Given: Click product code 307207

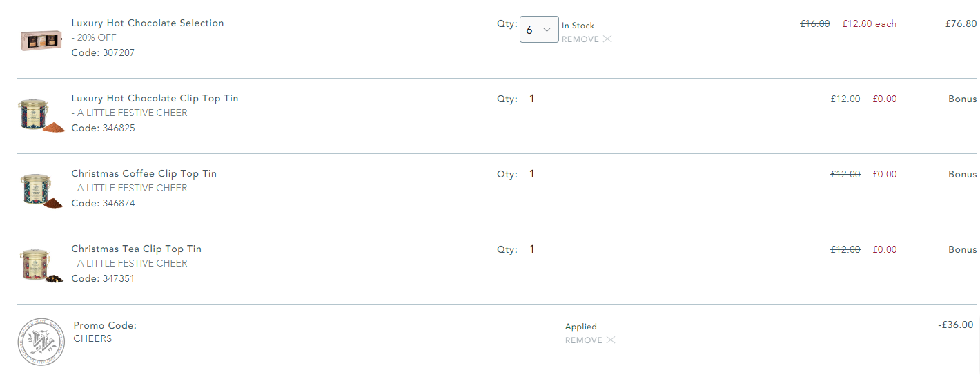Looking at the screenshot, I should point(118,52).
